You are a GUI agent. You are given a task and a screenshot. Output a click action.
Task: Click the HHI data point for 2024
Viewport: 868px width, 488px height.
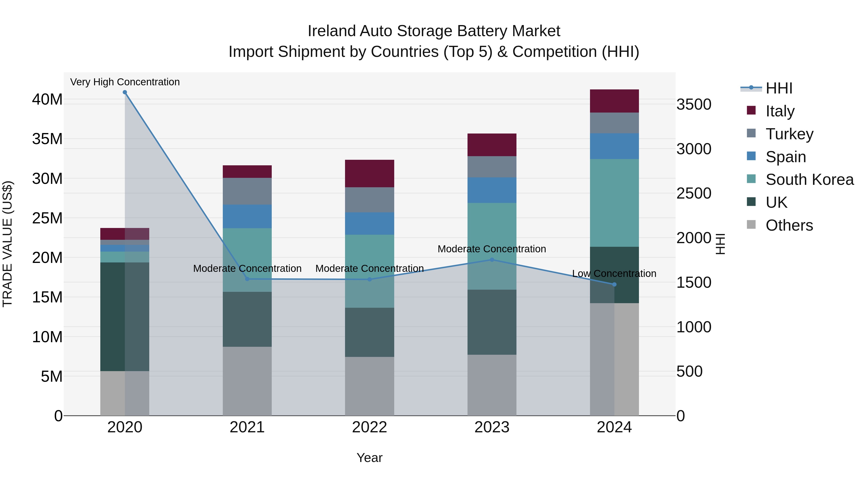coord(614,285)
